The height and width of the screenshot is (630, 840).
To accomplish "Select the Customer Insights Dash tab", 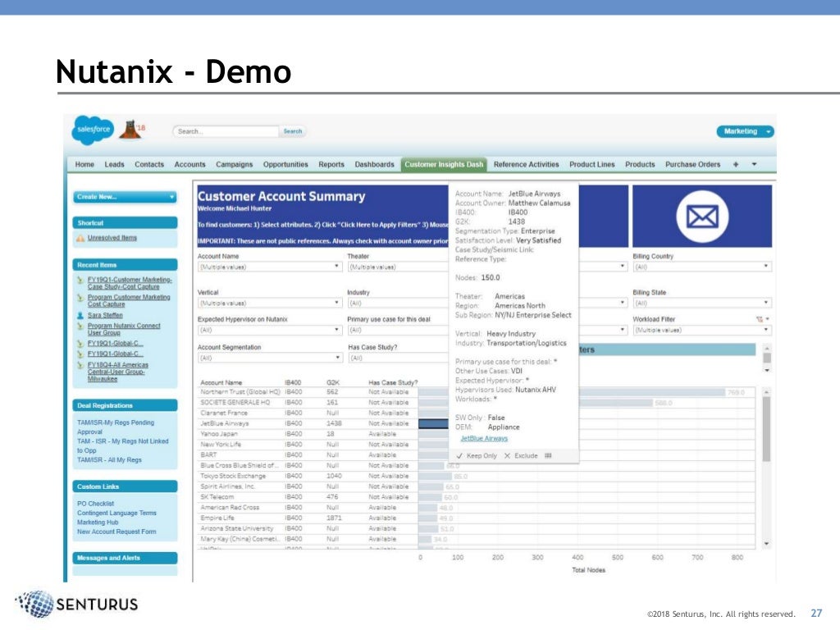I will [444, 164].
